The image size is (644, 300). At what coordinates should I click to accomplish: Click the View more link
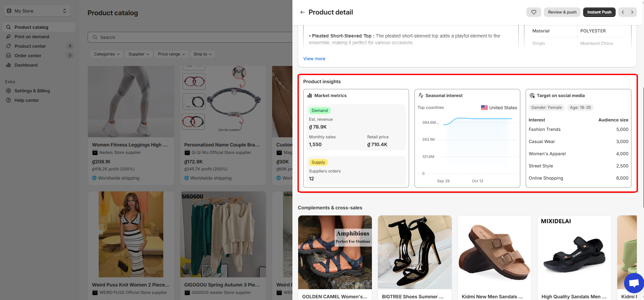coord(314,59)
